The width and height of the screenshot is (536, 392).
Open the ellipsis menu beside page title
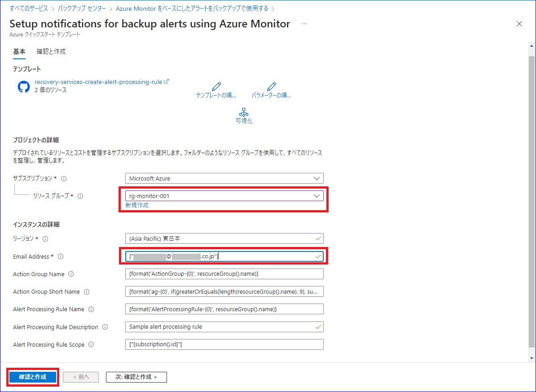(304, 24)
